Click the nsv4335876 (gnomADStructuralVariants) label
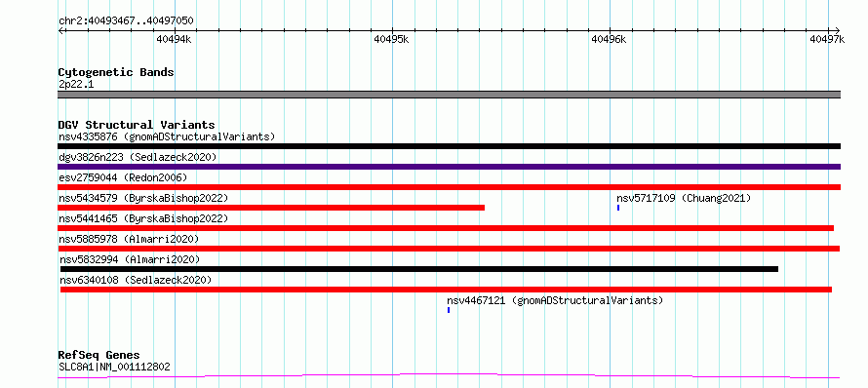 coord(167,136)
